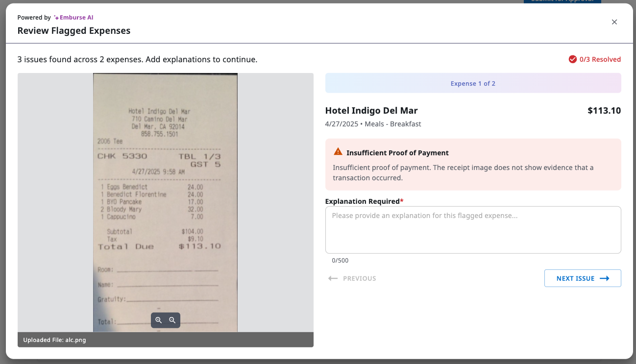Image resolution: width=636 pixels, height=364 pixels.
Task: Click the warning triangle icon
Action: pyautogui.click(x=338, y=152)
